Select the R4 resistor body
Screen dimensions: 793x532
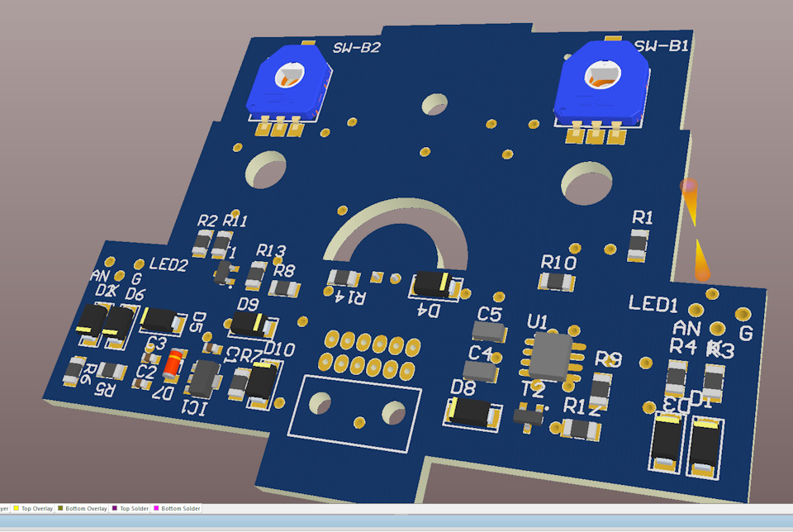[677, 378]
